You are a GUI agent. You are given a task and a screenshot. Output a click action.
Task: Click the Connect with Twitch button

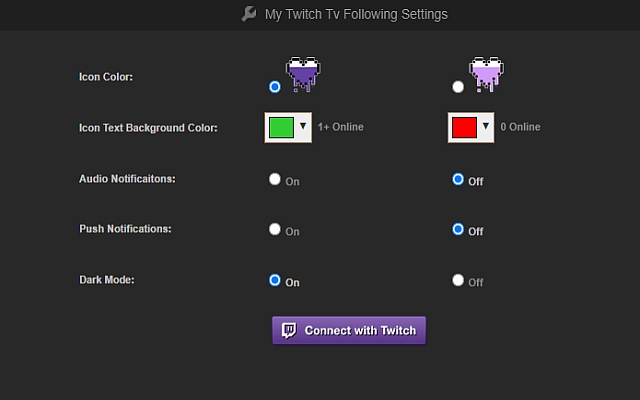(349, 330)
